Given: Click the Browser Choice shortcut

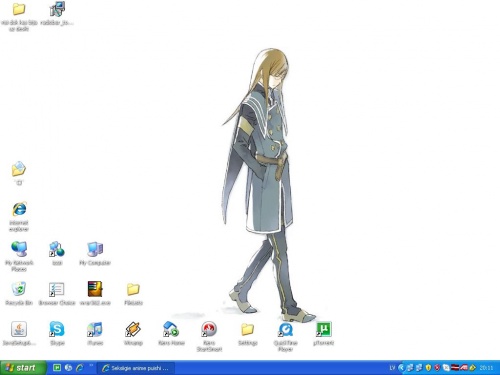Looking at the screenshot, I should (x=57, y=289).
